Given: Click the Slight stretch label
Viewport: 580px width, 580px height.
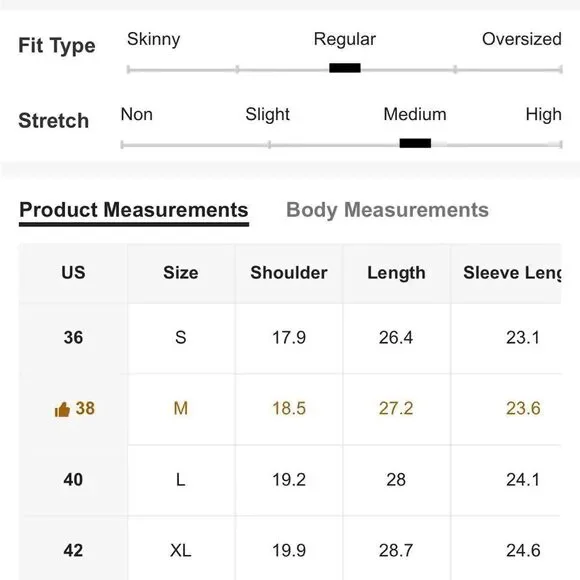Looking at the screenshot, I should 267,115.
